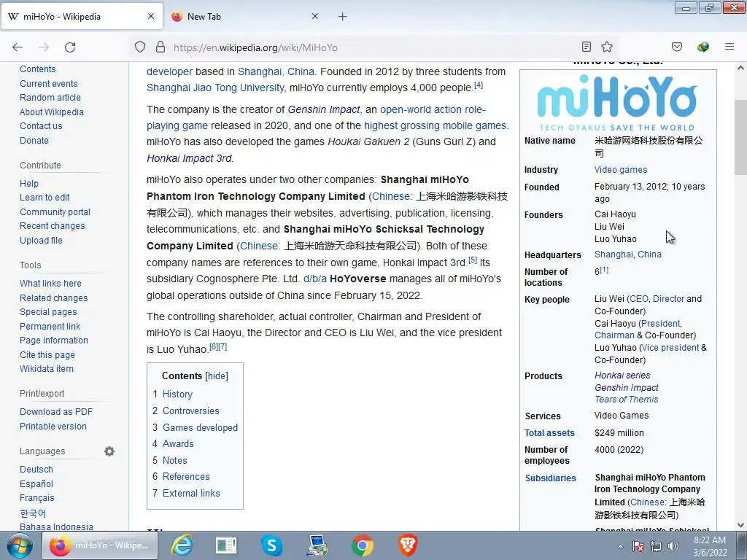The width and height of the screenshot is (747, 560).
Task: Download the article as PDF
Action: pos(56,412)
